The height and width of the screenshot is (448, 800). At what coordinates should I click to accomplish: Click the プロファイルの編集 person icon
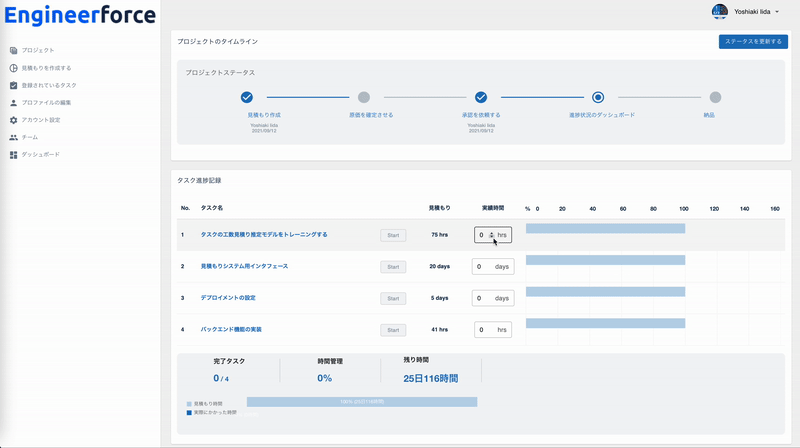pyautogui.click(x=14, y=103)
